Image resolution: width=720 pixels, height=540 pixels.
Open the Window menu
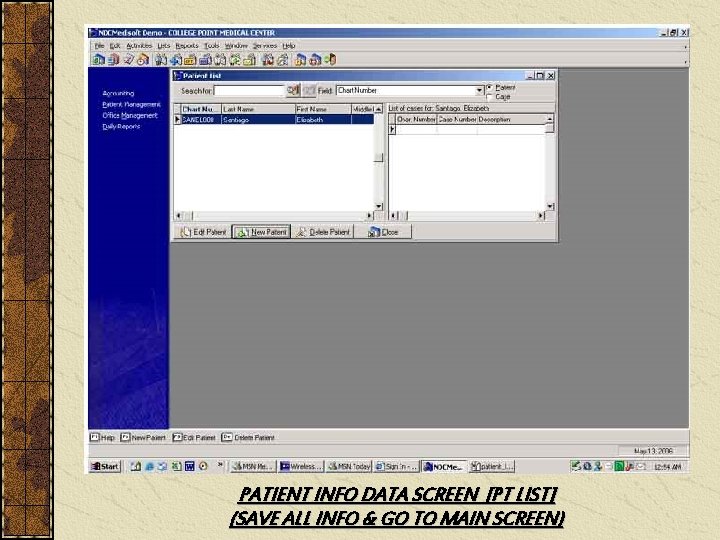pyautogui.click(x=236, y=46)
